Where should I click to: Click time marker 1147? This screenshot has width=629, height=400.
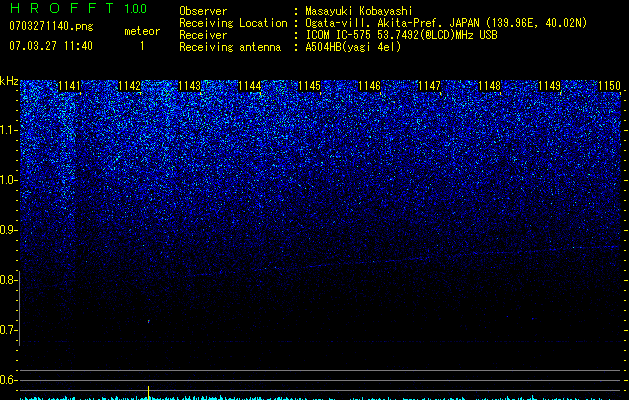(x=430, y=86)
